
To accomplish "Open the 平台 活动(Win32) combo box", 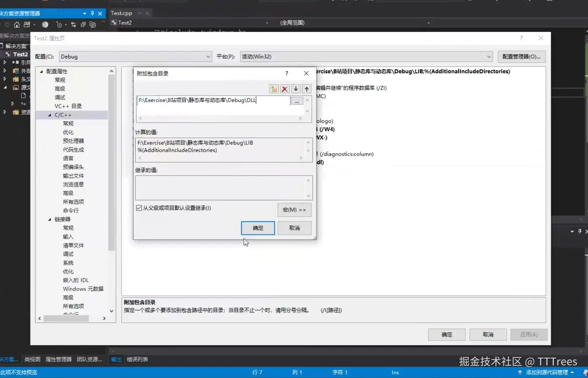I will coord(366,56).
